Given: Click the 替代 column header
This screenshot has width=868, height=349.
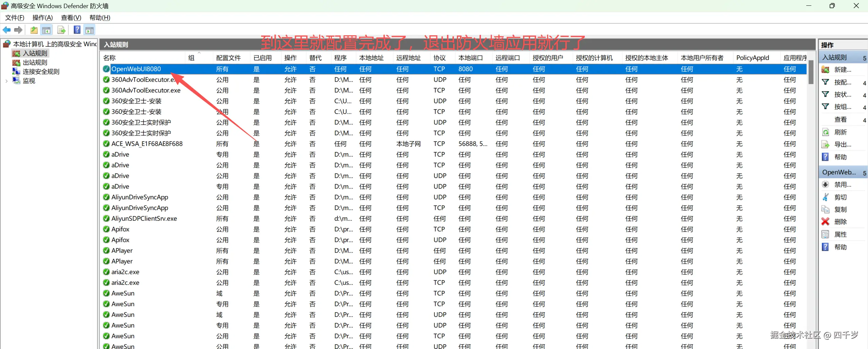Looking at the screenshot, I should point(319,58).
